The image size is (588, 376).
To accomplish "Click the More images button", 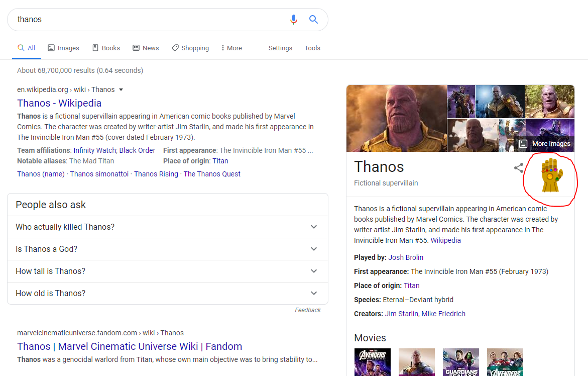I will coord(545,144).
